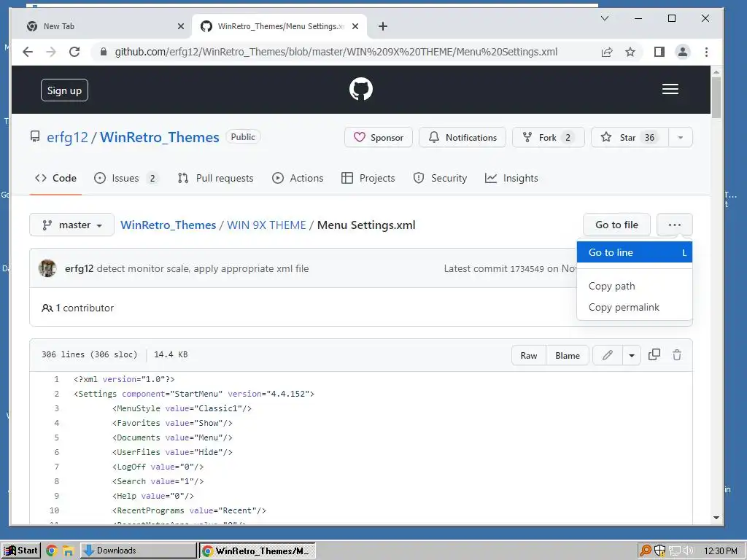Image resolution: width=747 pixels, height=560 pixels.
Task: Open the tab search chevron
Action: pos(605,18)
